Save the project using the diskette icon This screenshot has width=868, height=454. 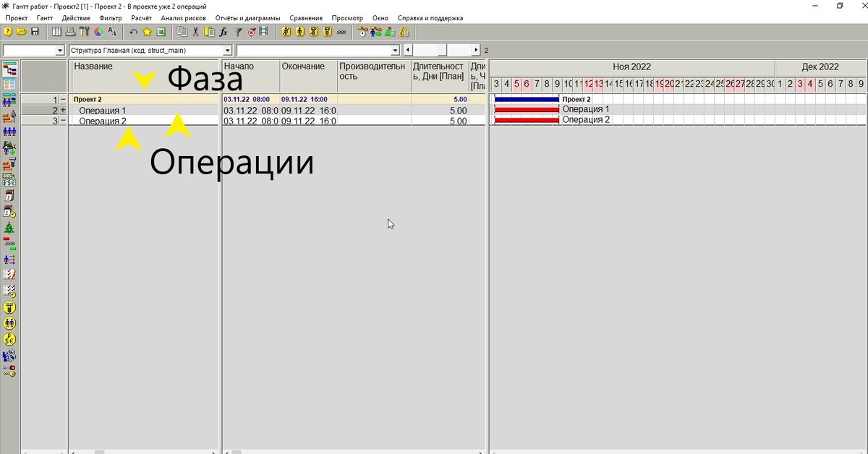tap(34, 32)
